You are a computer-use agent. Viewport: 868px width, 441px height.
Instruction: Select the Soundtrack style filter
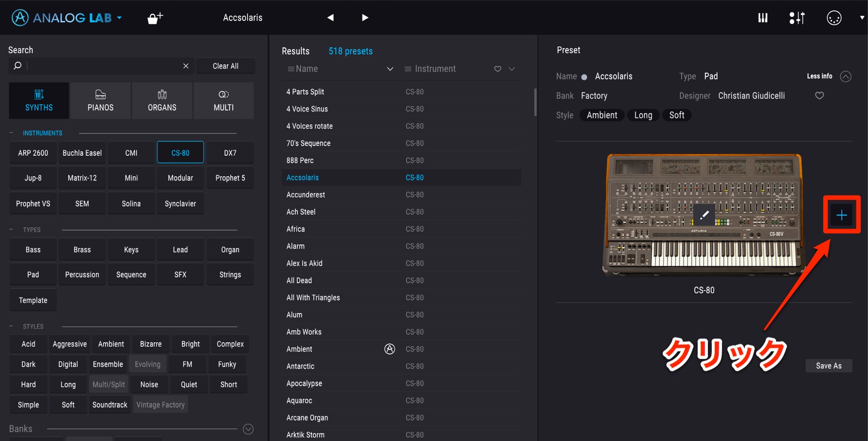pyautogui.click(x=110, y=404)
